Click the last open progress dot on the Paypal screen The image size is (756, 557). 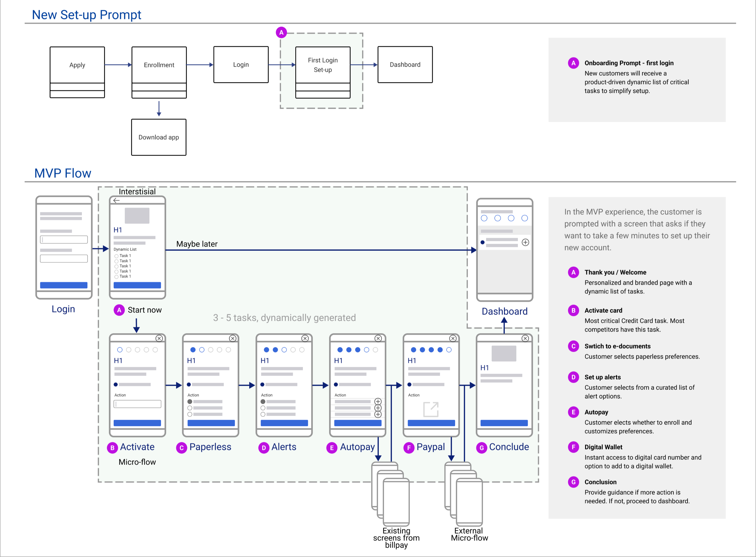(x=449, y=350)
